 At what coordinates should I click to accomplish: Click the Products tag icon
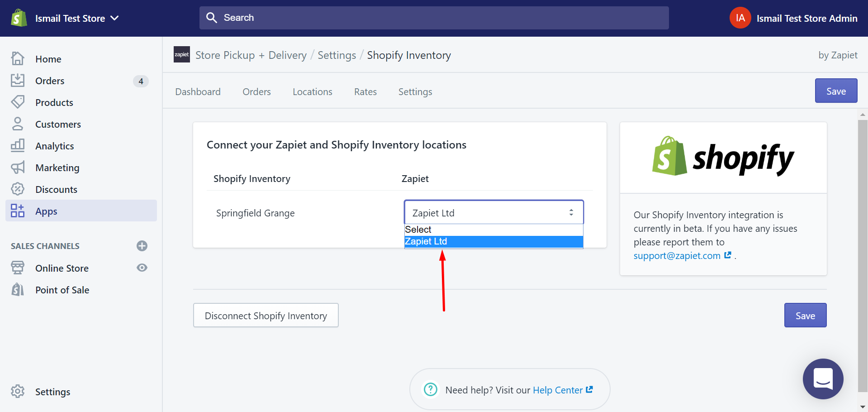click(18, 102)
